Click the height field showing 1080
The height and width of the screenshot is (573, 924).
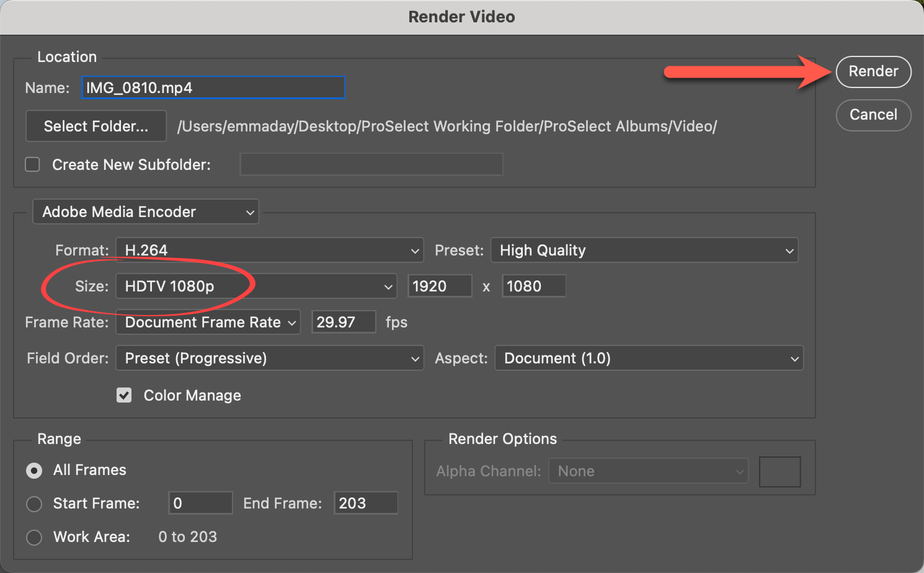tap(533, 286)
